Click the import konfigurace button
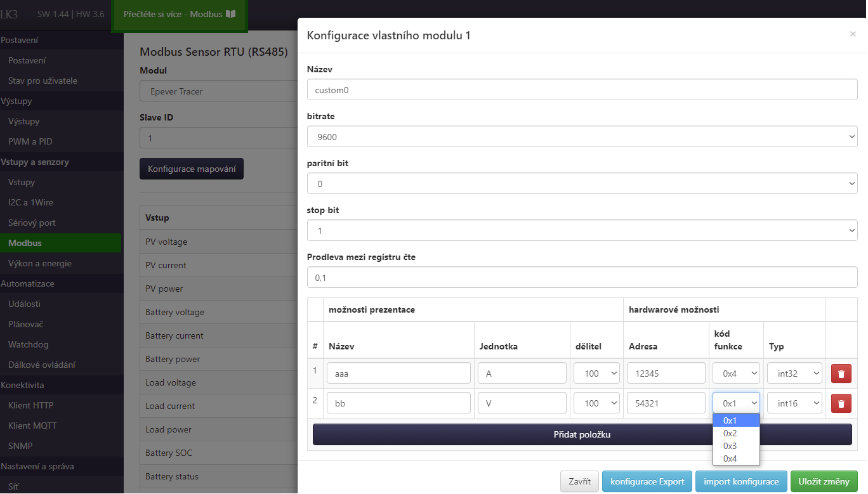Viewport: 868px width, 494px height. pyautogui.click(x=741, y=481)
